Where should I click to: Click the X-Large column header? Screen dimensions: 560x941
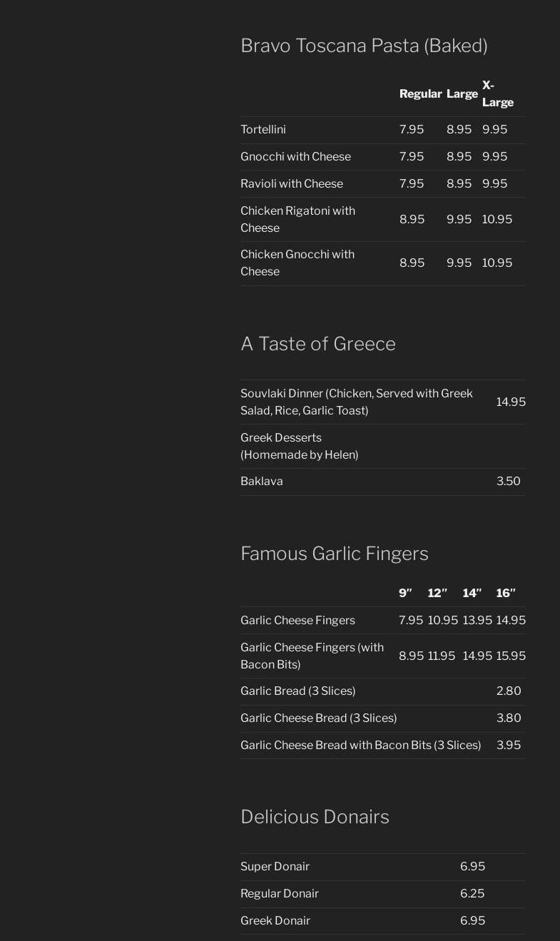click(x=497, y=94)
